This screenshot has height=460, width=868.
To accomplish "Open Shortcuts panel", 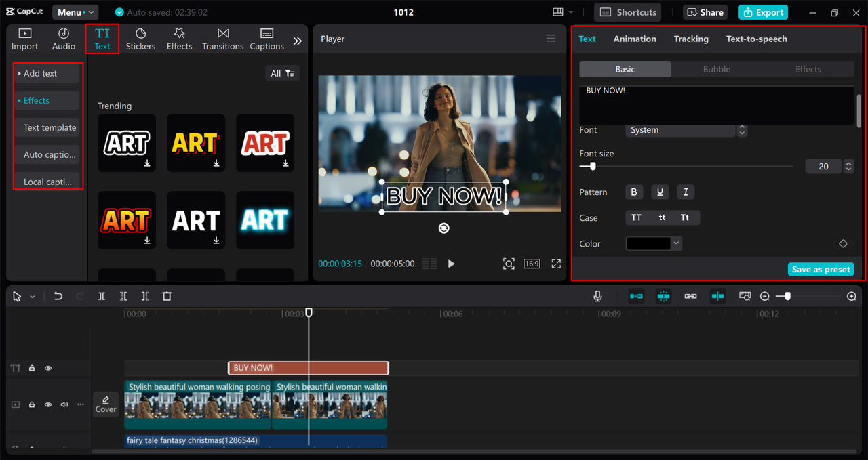I will click(628, 12).
